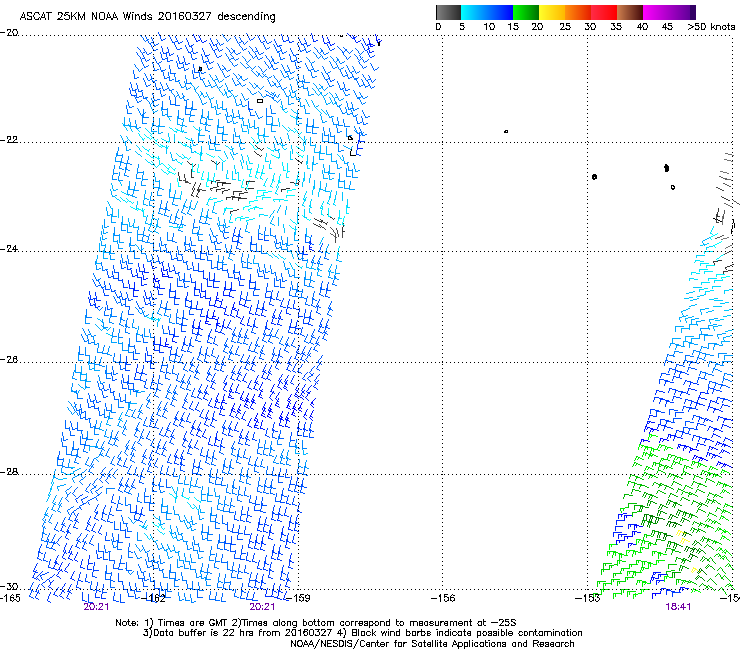Screen dimensions: 740x650
Task: Click the -26 latitude axis label
Action: (x=9, y=360)
